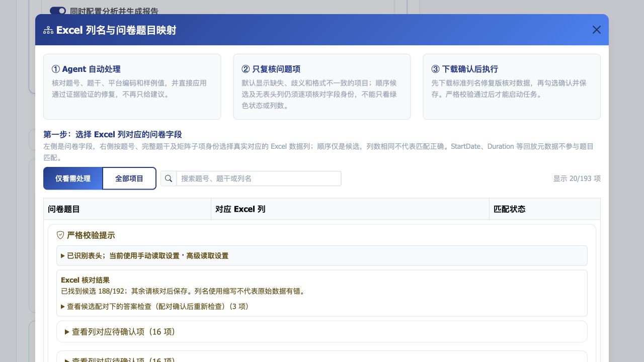Expand the first 查看列对应待确认项 (16 项)
The image size is (644, 362).
click(x=322, y=332)
